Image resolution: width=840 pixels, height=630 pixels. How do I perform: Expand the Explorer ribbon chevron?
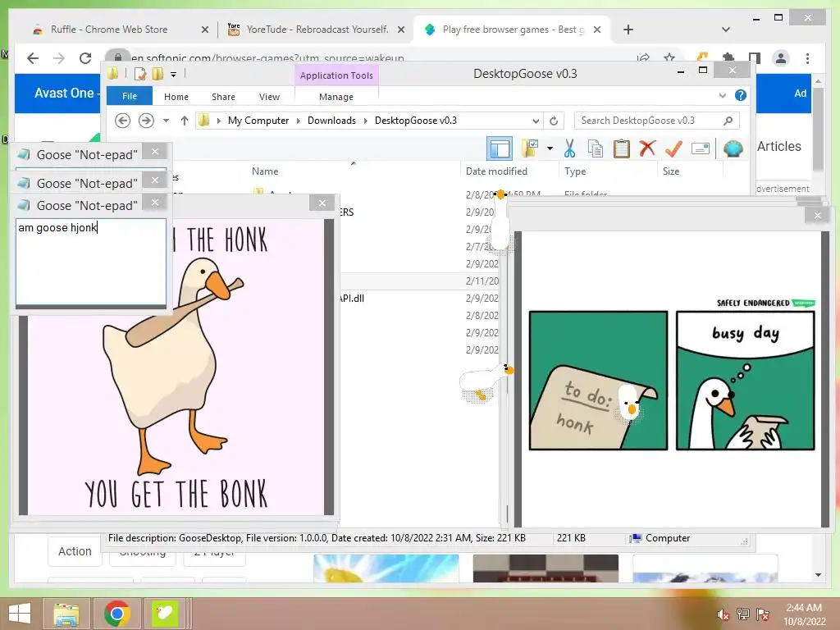pyautogui.click(x=722, y=95)
